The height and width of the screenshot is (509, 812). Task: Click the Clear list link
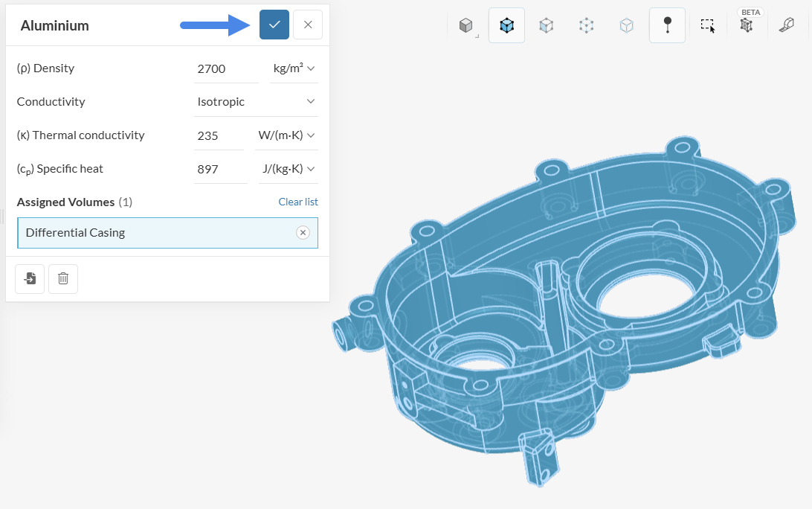pyautogui.click(x=297, y=202)
